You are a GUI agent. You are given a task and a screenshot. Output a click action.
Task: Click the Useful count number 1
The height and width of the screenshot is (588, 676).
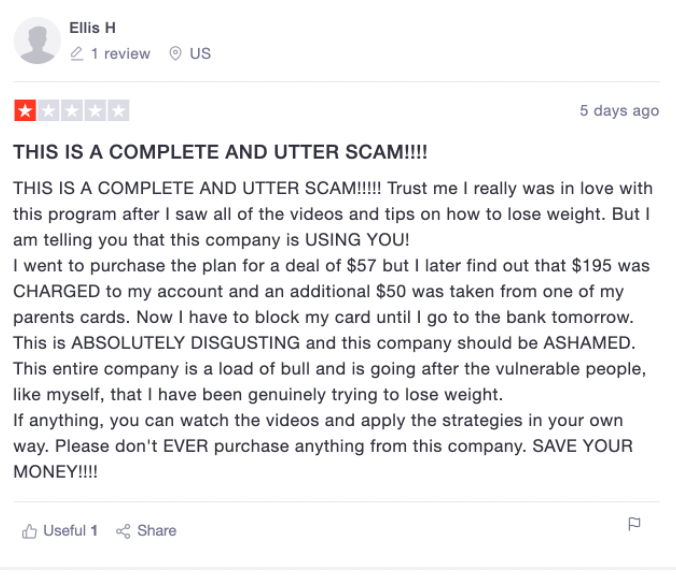pos(94,531)
